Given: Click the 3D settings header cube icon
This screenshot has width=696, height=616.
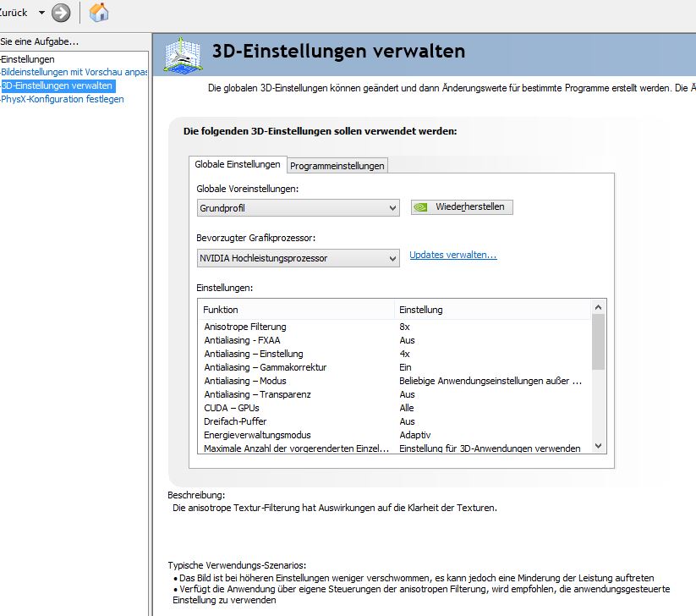Looking at the screenshot, I should (183, 56).
